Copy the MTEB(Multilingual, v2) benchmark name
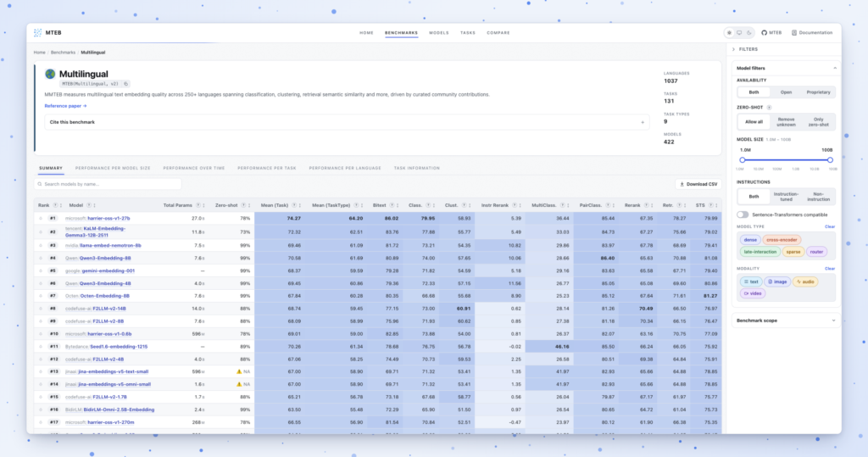 (x=126, y=84)
